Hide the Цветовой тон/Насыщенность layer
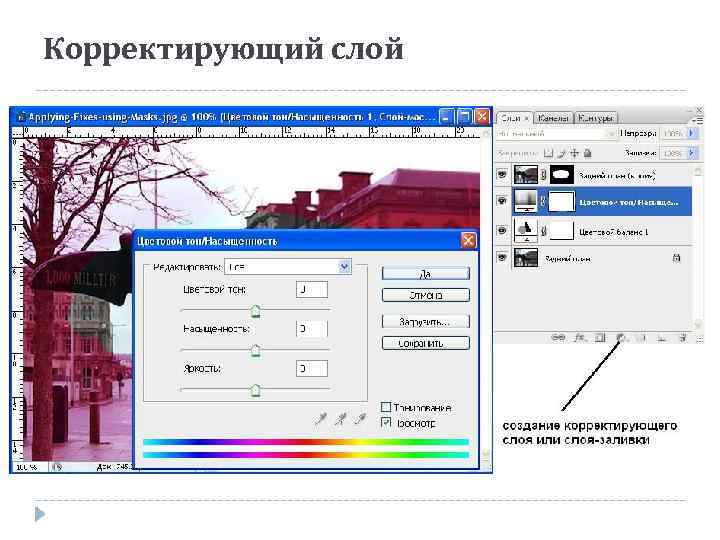The width and height of the screenshot is (720, 540). coord(502,201)
